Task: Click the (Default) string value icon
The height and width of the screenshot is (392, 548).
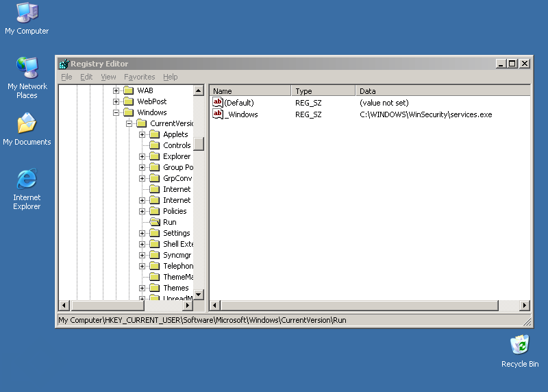Action: [218, 103]
